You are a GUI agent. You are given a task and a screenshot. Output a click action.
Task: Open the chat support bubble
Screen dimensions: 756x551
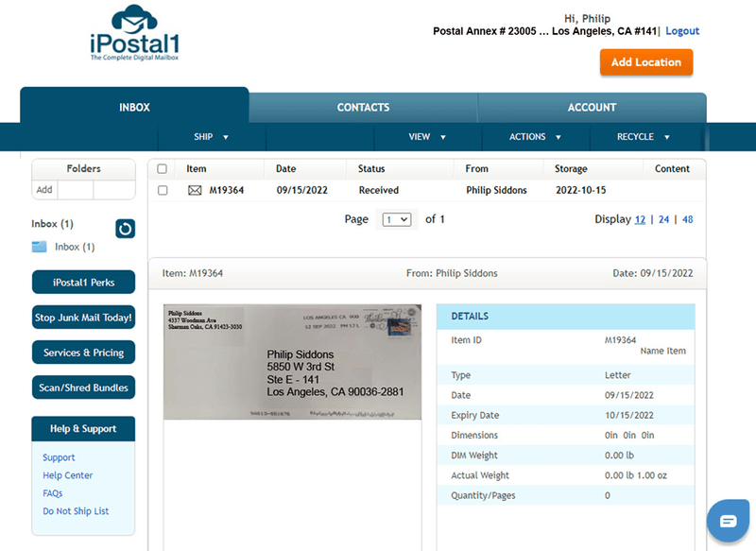[x=728, y=521]
